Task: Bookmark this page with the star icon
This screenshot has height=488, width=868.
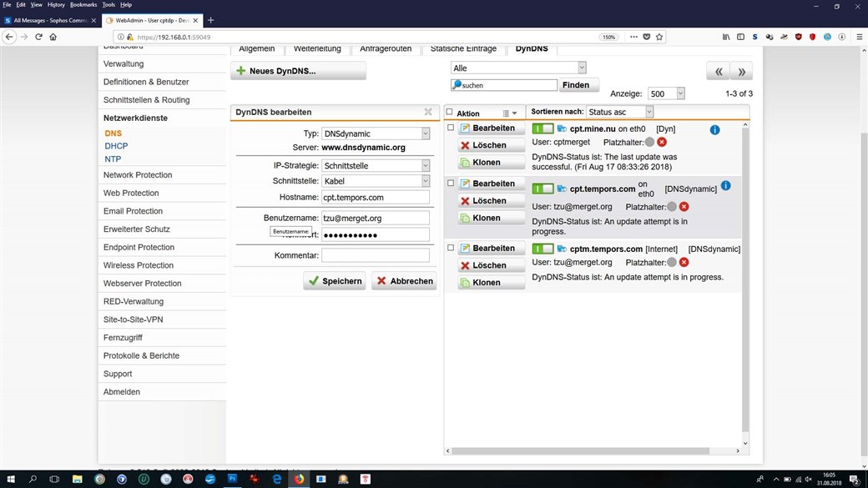Action: [x=659, y=37]
